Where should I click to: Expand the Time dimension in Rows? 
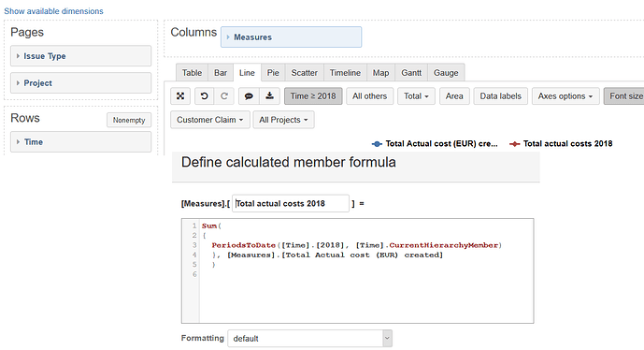tap(80, 142)
